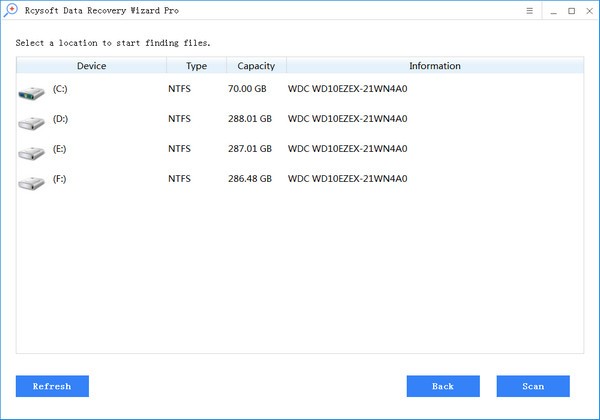The image size is (600, 420).
Task: Start scanning with the Scan button
Action: click(x=533, y=386)
